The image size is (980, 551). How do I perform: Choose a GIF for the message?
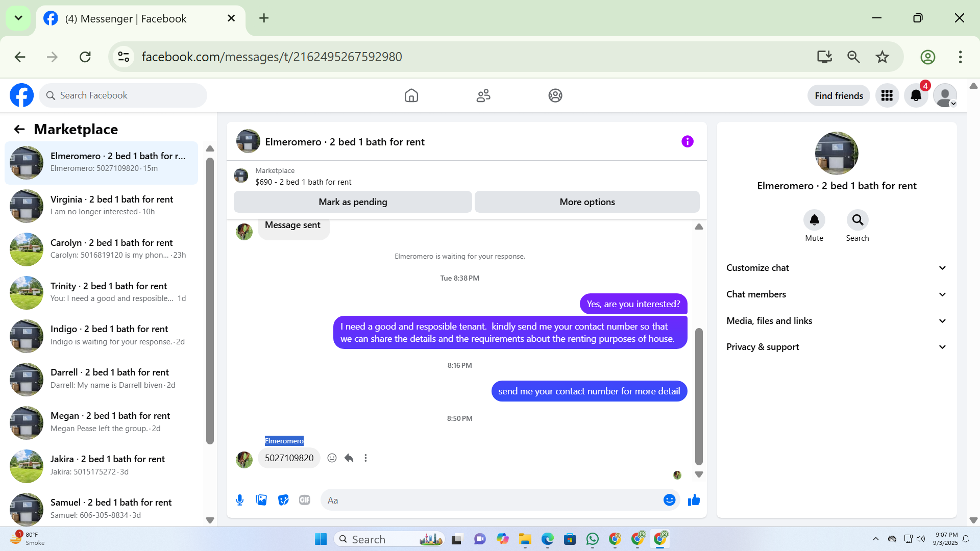(305, 500)
